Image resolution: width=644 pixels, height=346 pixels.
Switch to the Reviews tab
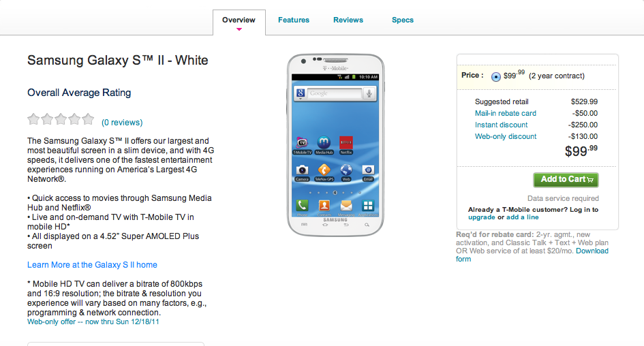tap(348, 20)
